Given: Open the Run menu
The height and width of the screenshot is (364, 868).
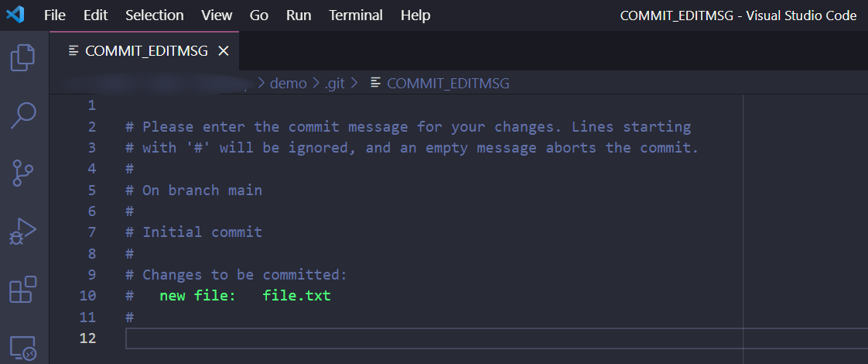Looking at the screenshot, I should [x=299, y=15].
